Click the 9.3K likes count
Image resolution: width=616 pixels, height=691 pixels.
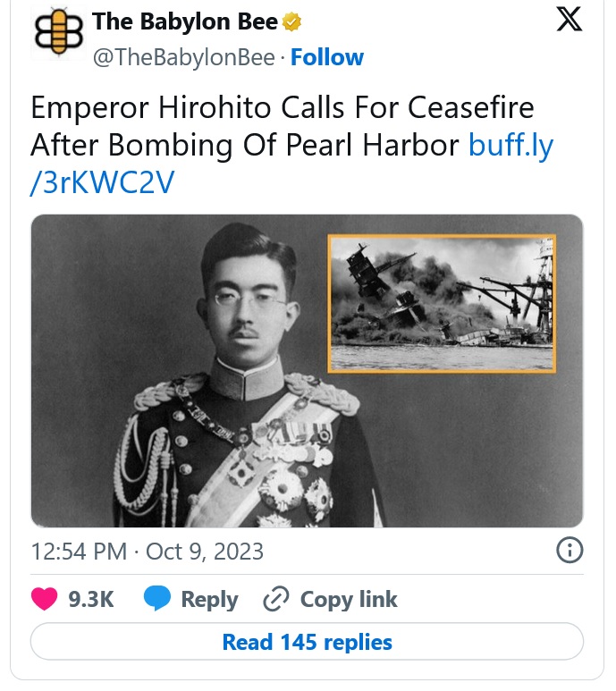[x=91, y=599]
